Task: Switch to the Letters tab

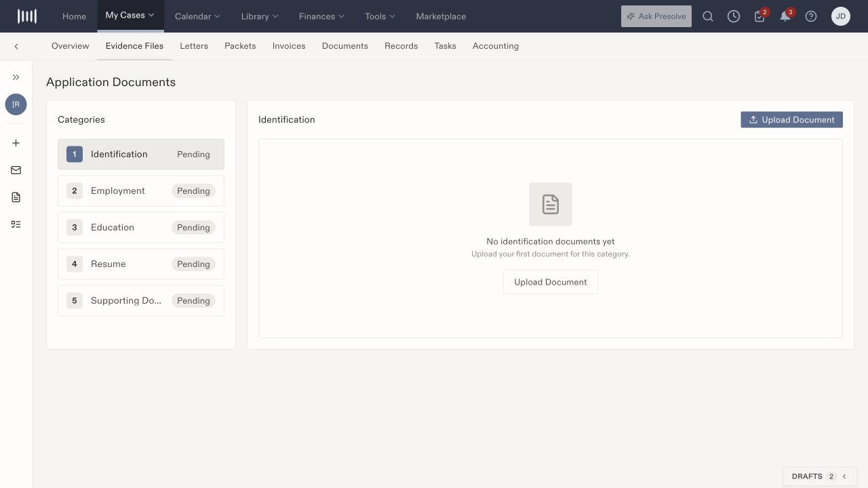Action: coord(194,46)
